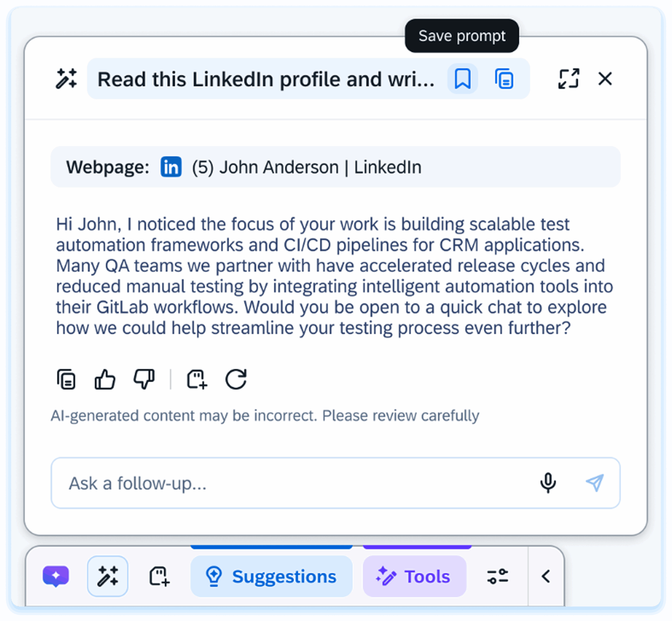672x621 pixels.
Task: Send the follow-up message
Action: [x=595, y=483]
